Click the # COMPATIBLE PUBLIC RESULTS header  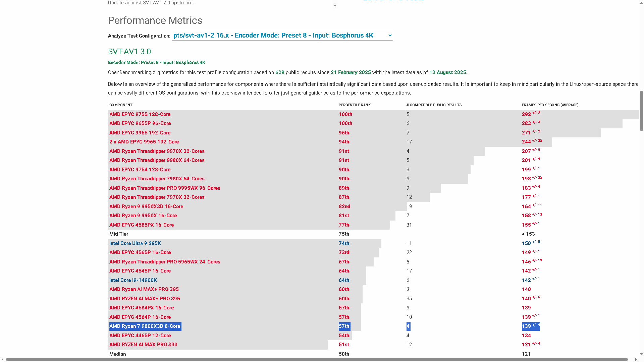click(434, 105)
